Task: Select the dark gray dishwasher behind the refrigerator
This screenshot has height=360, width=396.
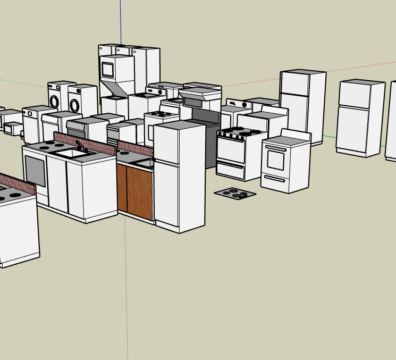Action: pos(207,143)
